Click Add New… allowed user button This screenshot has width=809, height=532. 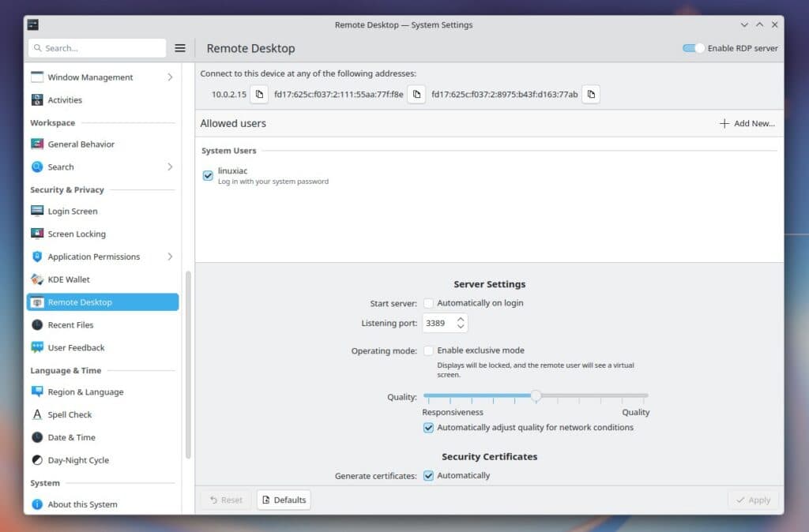tap(747, 123)
